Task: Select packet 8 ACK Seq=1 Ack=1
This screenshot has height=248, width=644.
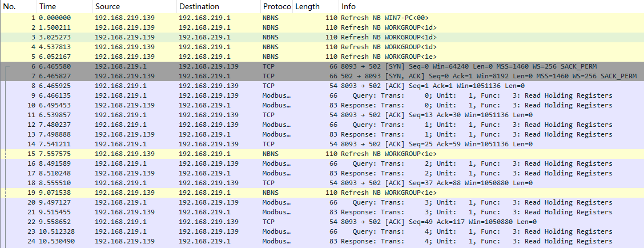Action: point(322,86)
